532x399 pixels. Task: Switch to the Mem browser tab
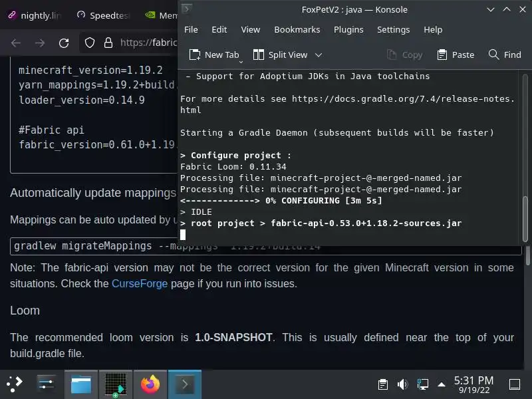click(161, 15)
